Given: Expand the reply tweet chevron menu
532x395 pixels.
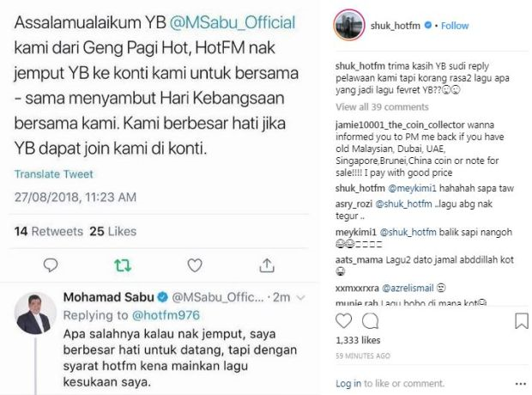Looking at the screenshot, I should (x=300, y=298).
